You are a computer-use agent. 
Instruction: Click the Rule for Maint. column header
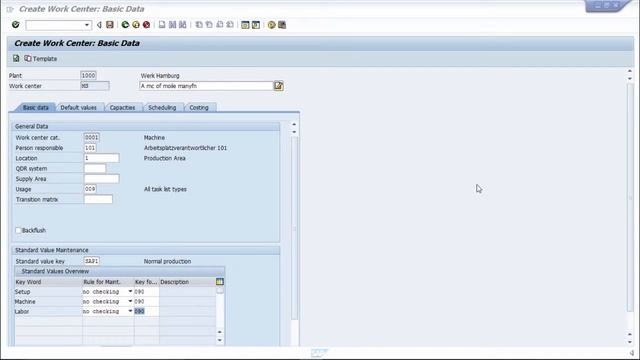(x=108, y=282)
